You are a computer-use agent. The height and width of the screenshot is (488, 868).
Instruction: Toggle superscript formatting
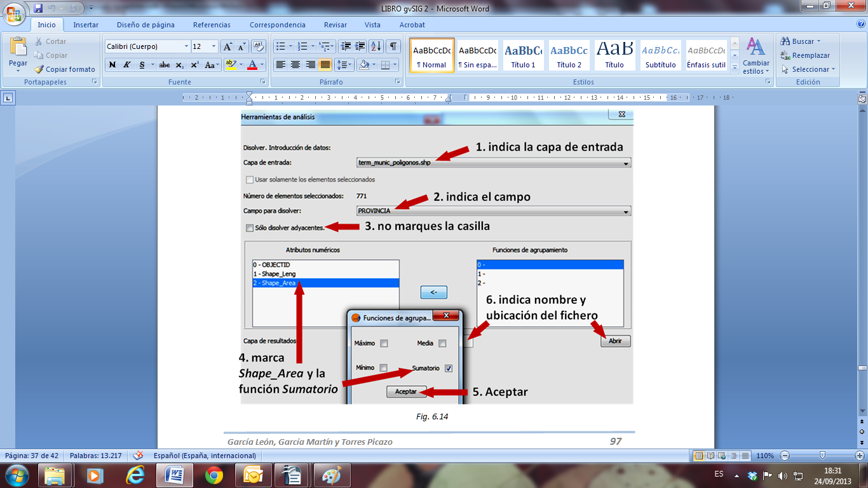(x=194, y=65)
